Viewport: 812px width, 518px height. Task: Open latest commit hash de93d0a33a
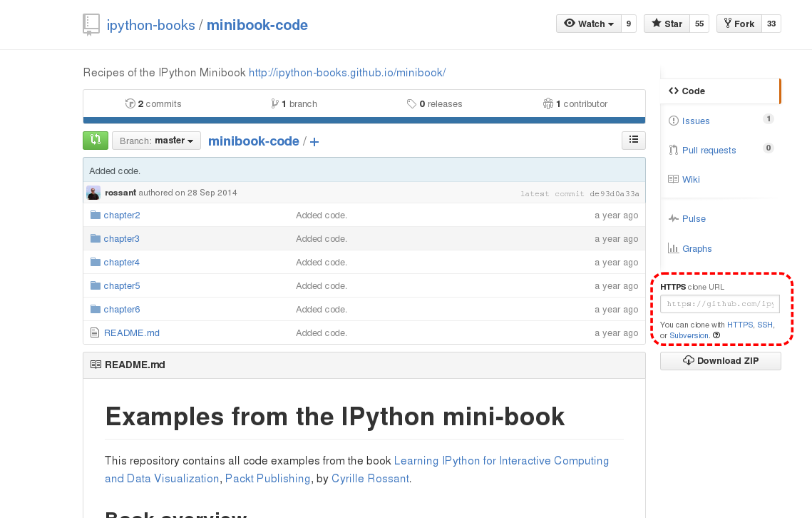(615, 193)
